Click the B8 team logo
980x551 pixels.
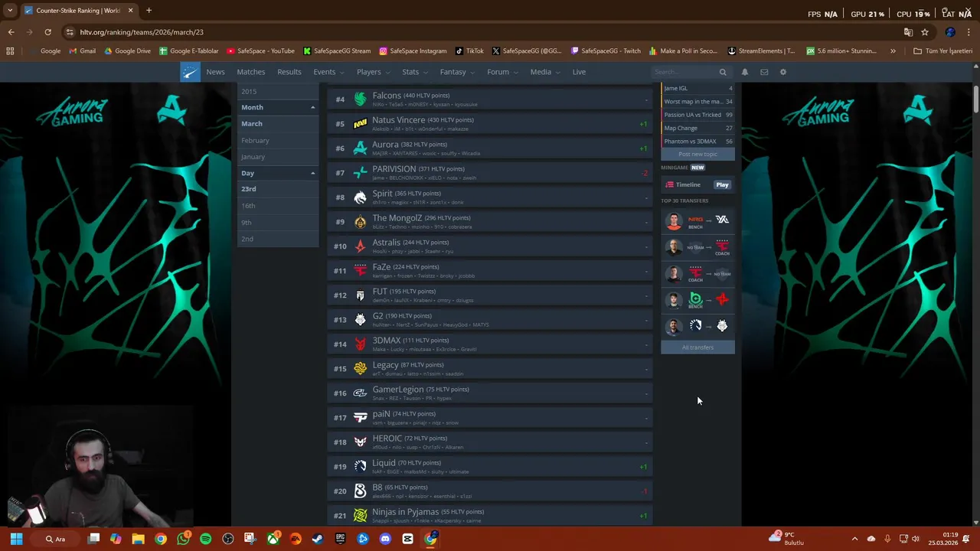click(361, 491)
